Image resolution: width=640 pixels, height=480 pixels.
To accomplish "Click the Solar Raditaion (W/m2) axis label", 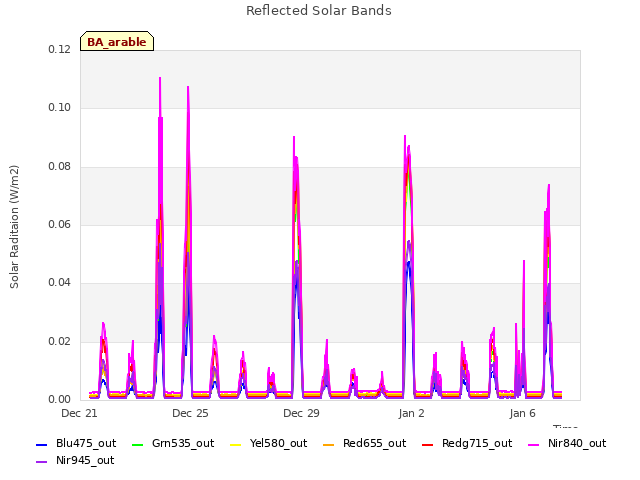I will 14,227.
